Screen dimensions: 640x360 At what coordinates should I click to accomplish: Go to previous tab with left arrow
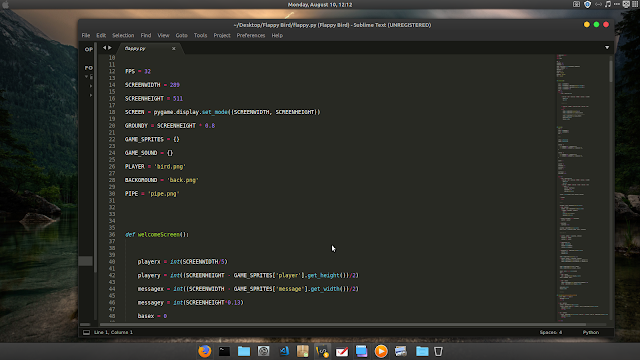tap(104, 48)
